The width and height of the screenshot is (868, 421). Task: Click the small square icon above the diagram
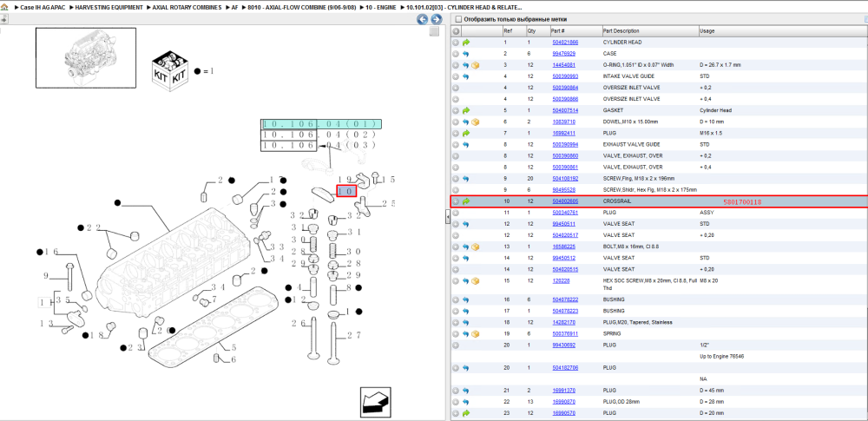(x=435, y=32)
